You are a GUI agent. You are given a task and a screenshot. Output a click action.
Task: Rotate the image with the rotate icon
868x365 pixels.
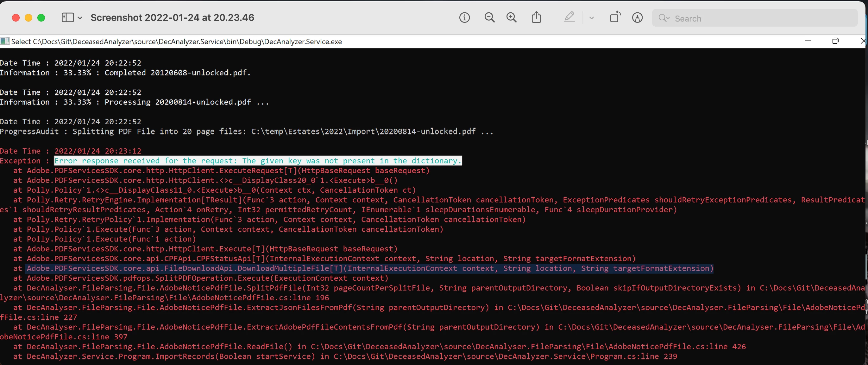[615, 17]
